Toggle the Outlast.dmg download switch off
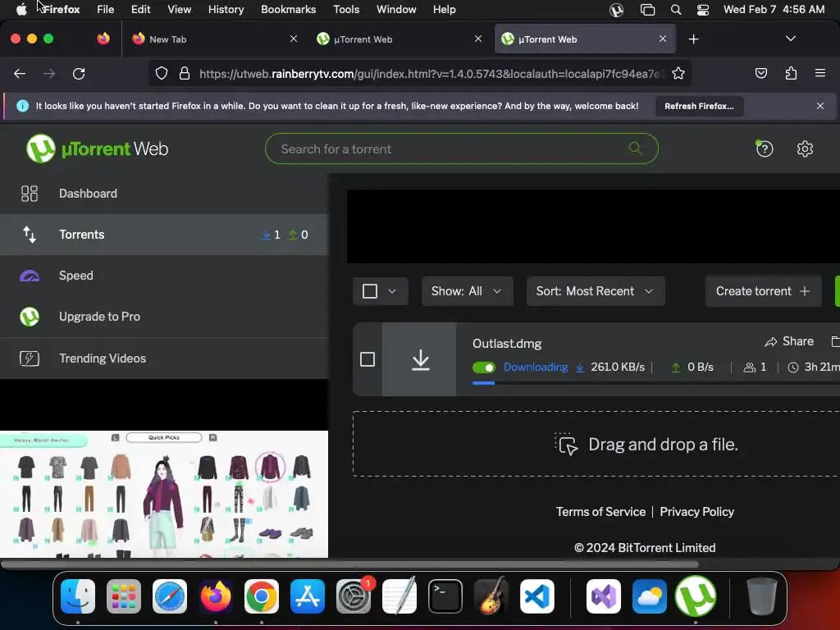This screenshot has height=630, width=840. pos(484,367)
